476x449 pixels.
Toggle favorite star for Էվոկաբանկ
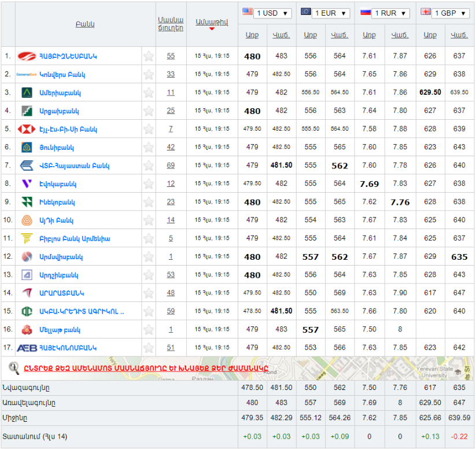(149, 184)
